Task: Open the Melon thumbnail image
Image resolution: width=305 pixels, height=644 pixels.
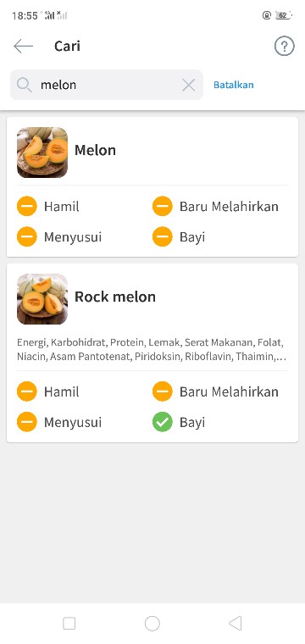Action: coord(42,153)
